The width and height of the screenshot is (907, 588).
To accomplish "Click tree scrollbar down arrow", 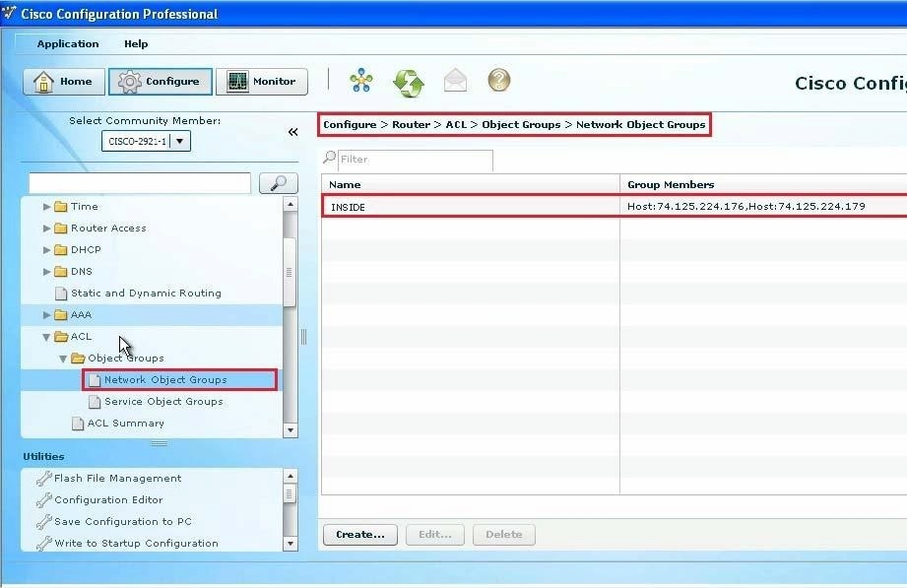I will 291,430.
